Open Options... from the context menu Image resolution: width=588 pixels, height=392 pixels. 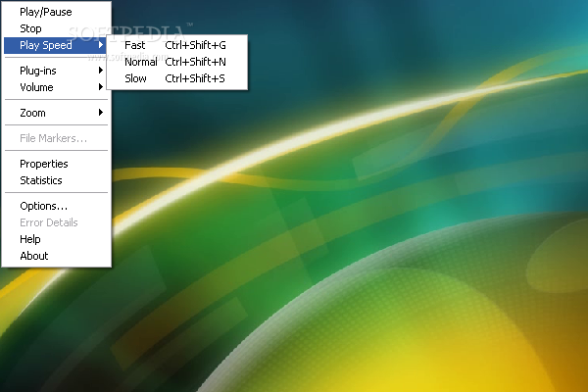[56, 206]
